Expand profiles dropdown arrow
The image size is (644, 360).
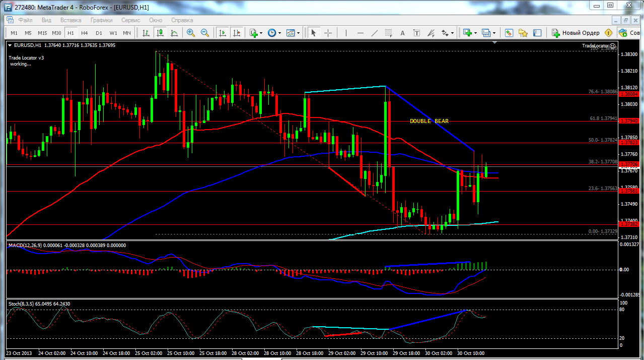coord(493,33)
